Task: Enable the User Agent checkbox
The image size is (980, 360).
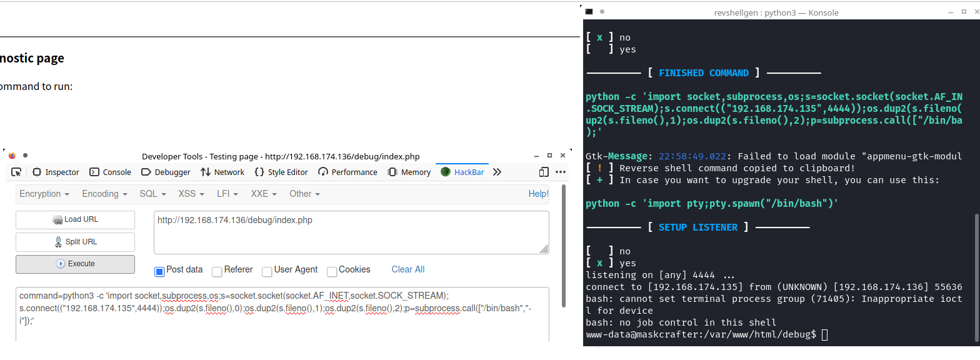Action: pyautogui.click(x=267, y=271)
